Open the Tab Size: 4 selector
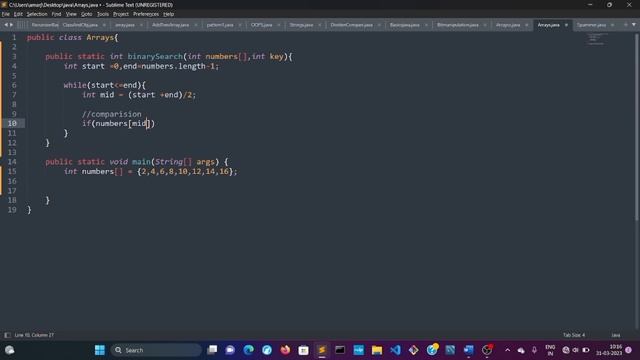This screenshot has width=640, height=360. (574, 335)
